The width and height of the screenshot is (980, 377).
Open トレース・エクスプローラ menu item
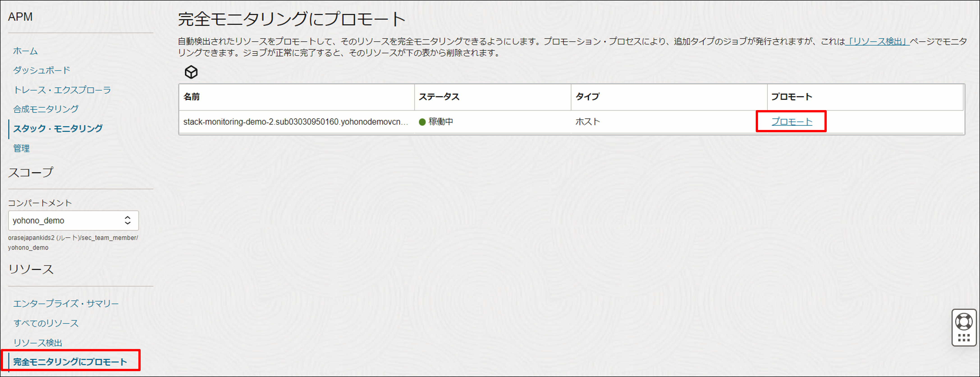click(62, 90)
